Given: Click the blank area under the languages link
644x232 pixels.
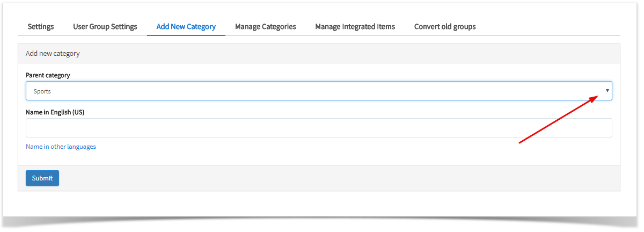Looking at the screenshot, I should (319, 158).
